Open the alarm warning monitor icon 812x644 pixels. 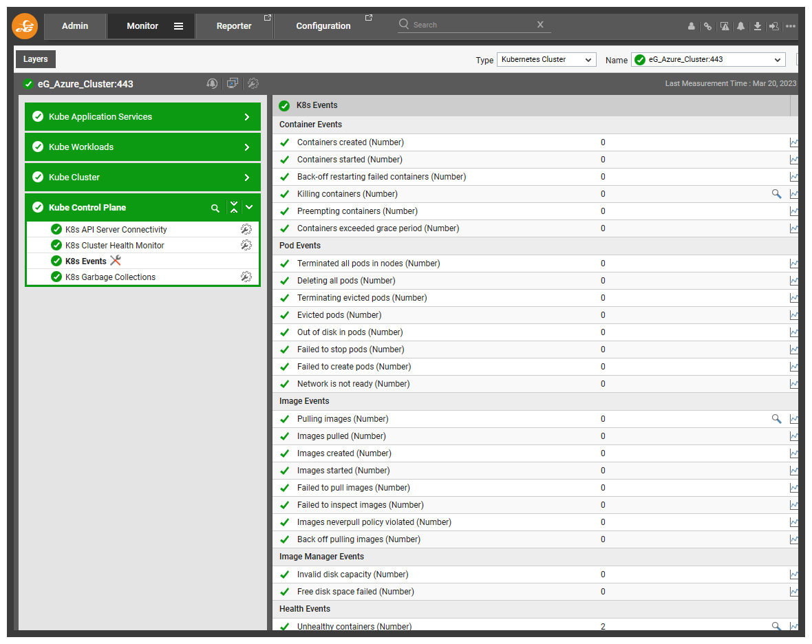(725, 26)
